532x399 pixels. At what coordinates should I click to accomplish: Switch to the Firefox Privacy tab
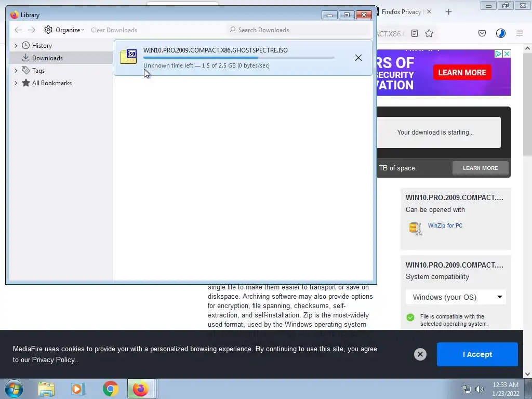(402, 11)
